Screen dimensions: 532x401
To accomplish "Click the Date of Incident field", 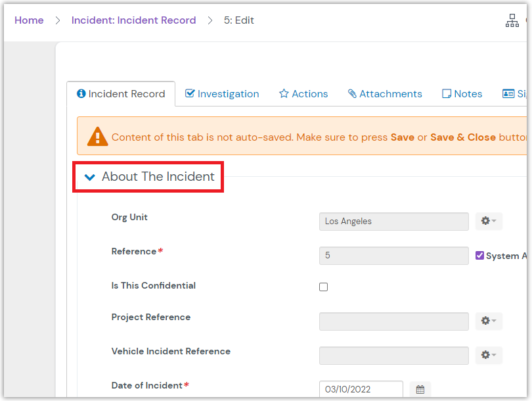I will coord(361,389).
